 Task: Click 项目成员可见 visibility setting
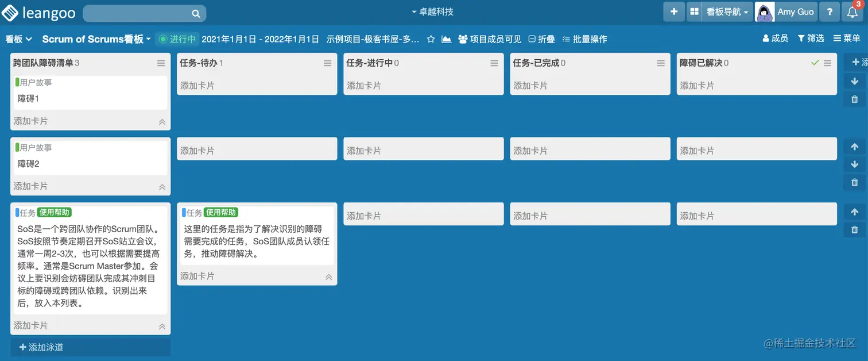pos(490,39)
